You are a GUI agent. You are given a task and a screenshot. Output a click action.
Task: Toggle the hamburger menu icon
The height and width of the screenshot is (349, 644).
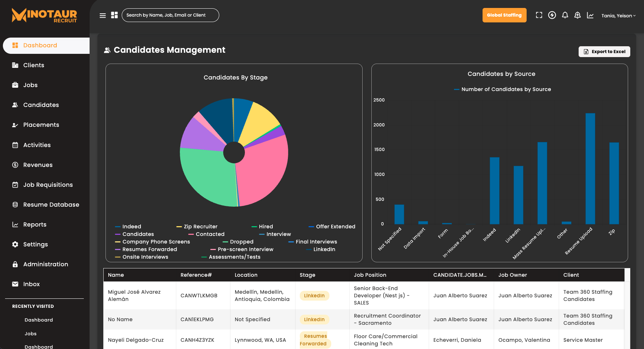pyautogui.click(x=103, y=16)
